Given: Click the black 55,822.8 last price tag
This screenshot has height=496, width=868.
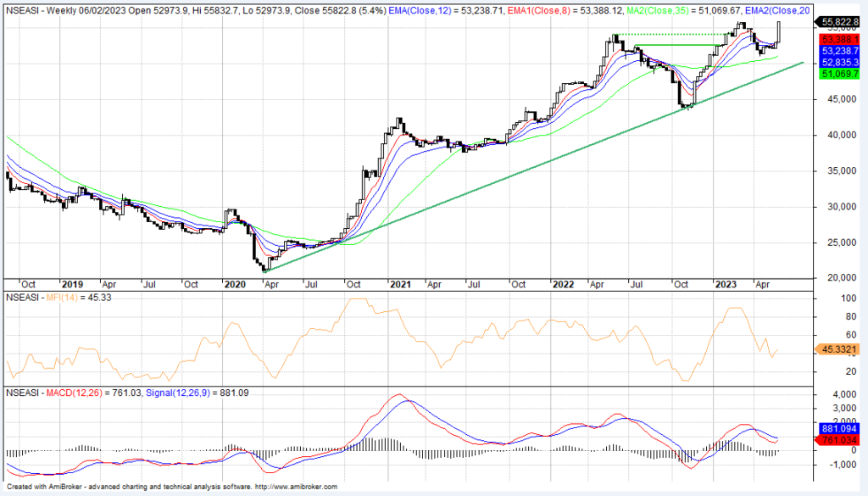Looking at the screenshot, I should (838, 21).
